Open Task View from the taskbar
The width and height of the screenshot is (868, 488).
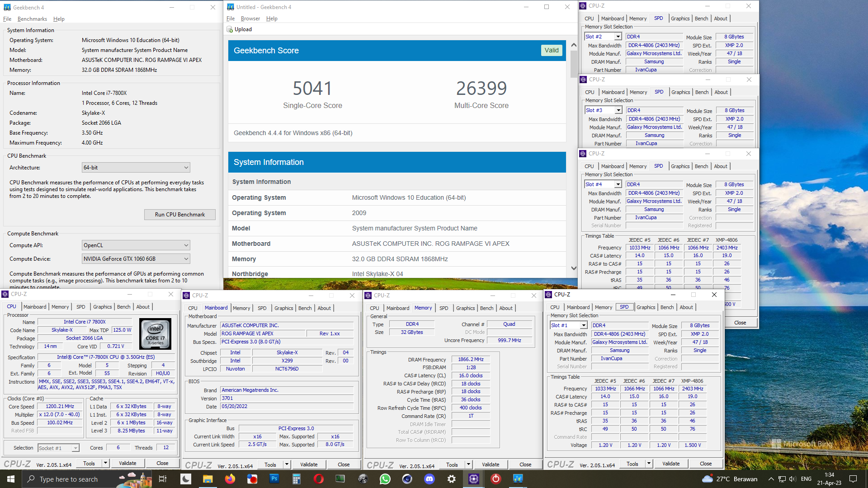(x=163, y=479)
